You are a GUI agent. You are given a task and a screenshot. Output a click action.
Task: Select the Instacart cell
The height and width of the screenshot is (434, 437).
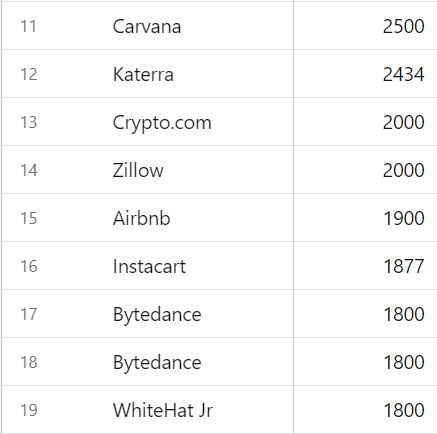(x=149, y=266)
